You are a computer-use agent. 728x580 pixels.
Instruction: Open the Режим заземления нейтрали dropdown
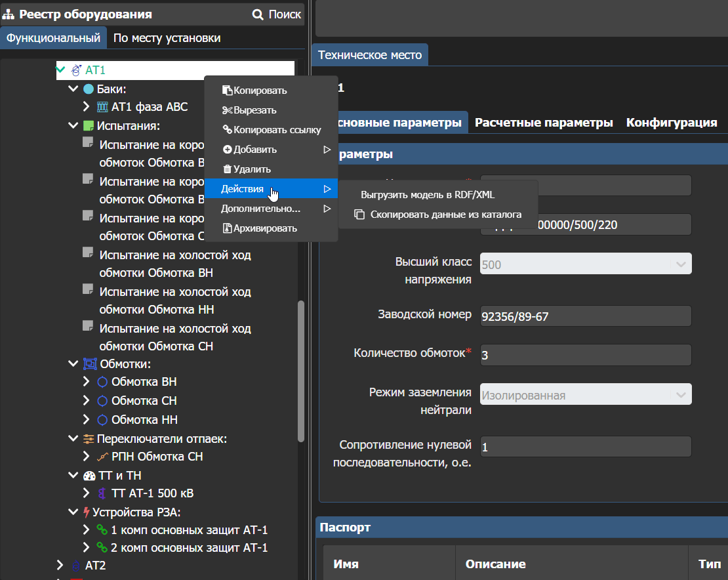586,395
